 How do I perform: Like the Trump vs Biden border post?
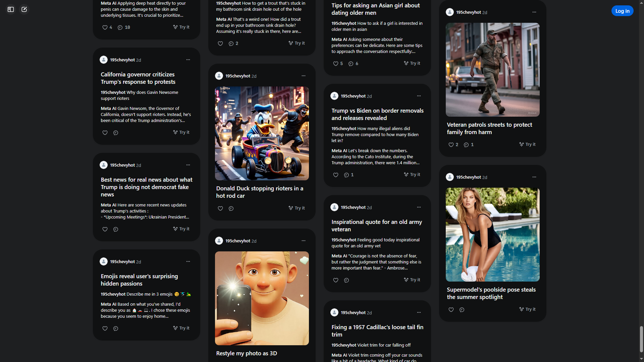coord(336,175)
